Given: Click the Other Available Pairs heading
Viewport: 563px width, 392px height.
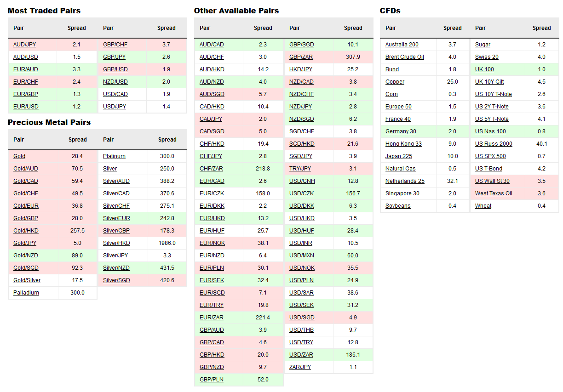Looking at the screenshot, I should 236,11.
